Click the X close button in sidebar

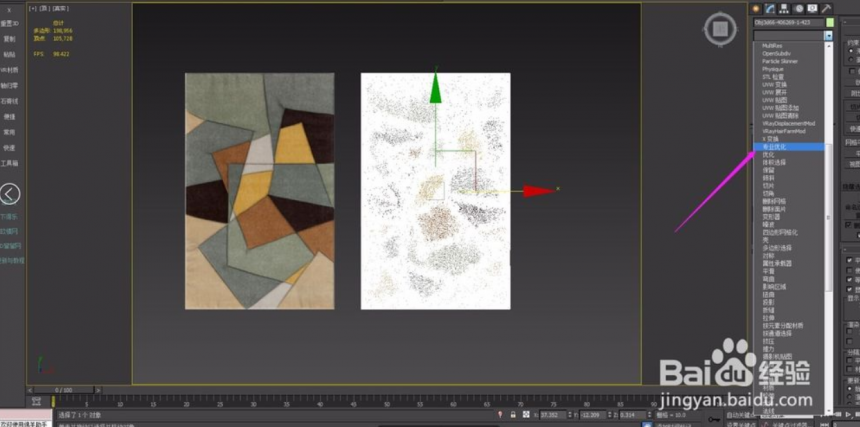point(9,10)
